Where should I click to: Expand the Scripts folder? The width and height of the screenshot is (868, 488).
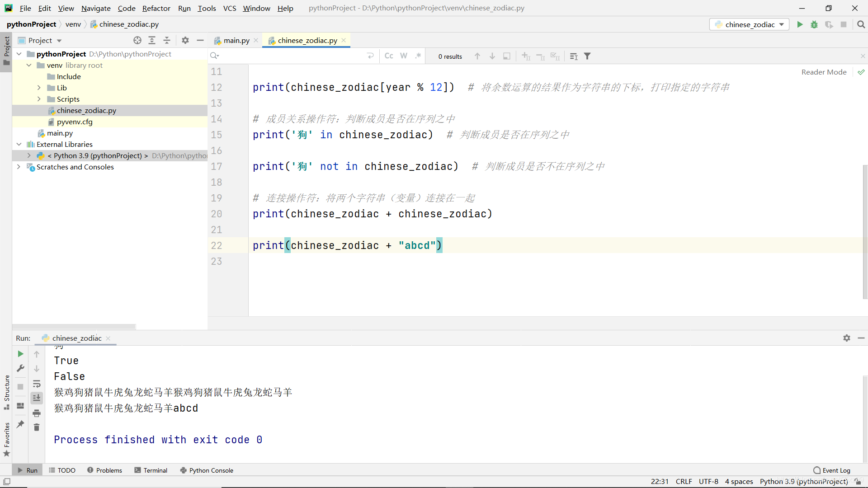pos(39,99)
